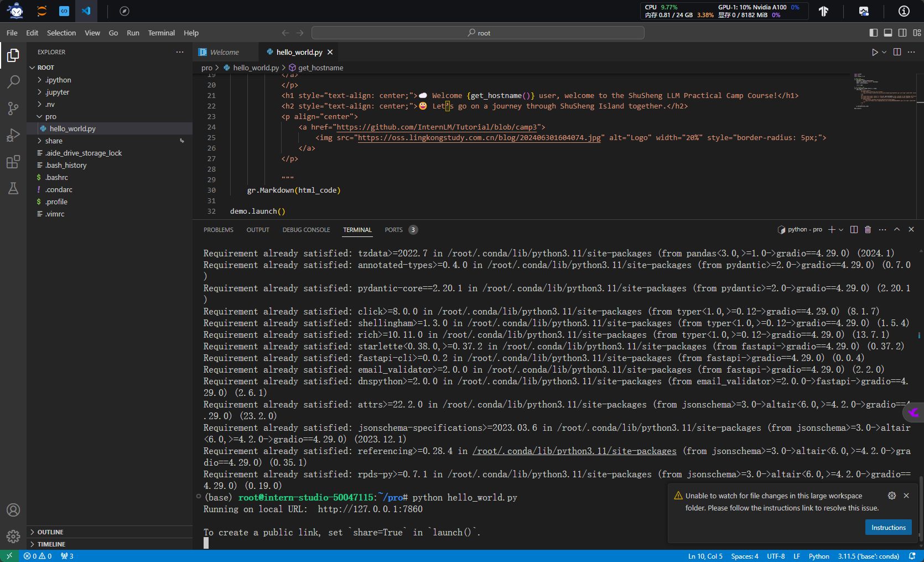Image resolution: width=924 pixels, height=562 pixels.
Task: Open Run and Debug view
Action: [x=13, y=135]
